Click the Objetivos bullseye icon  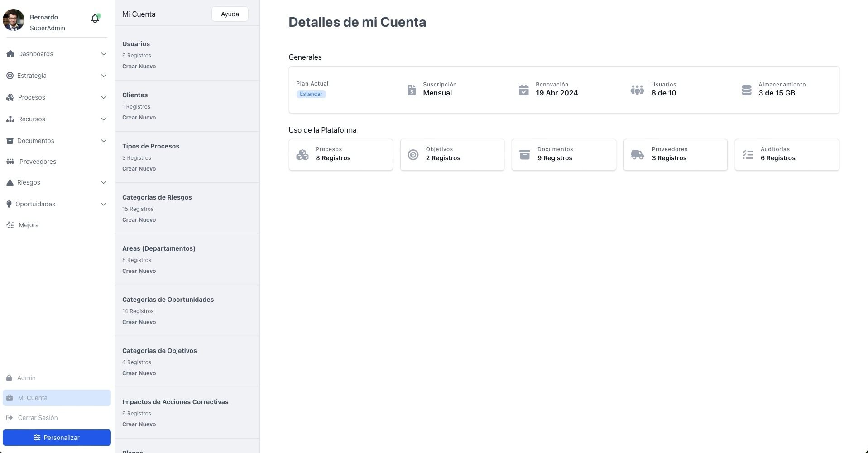(413, 155)
